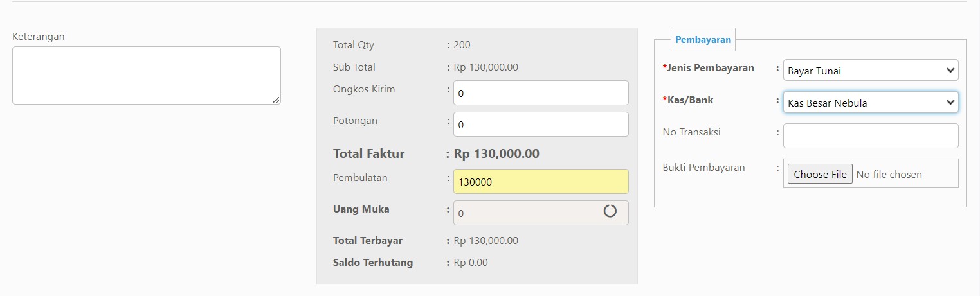Image resolution: width=980 pixels, height=296 pixels.
Task: Click the chevron arrow of Bayar Tunai dropdown
Action: click(950, 71)
